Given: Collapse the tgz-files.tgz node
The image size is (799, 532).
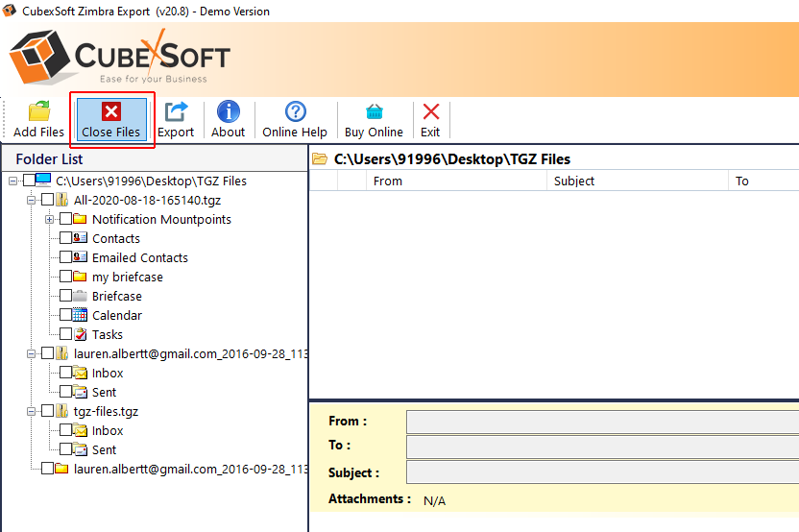Looking at the screenshot, I should (x=31, y=411).
